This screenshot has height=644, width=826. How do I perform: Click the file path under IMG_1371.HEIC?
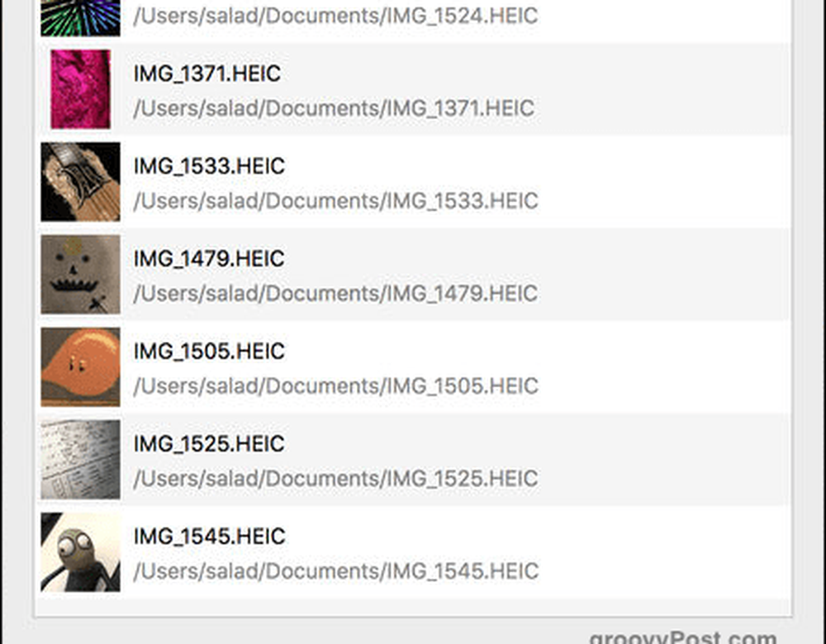click(334, 109)
